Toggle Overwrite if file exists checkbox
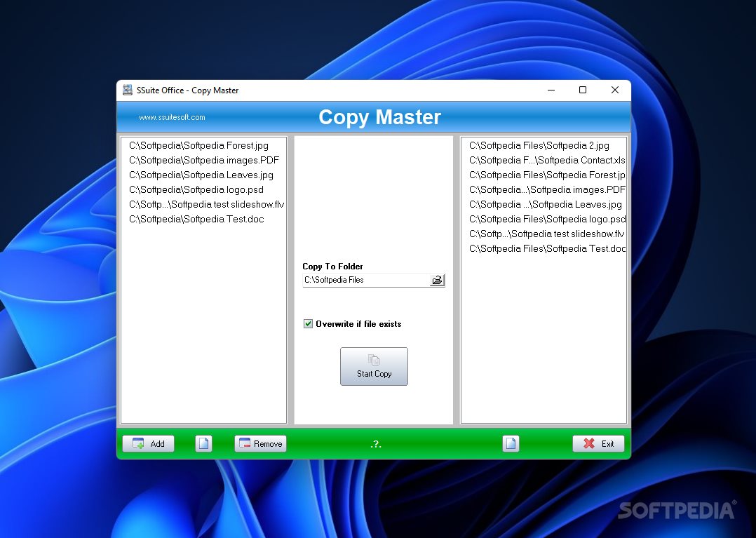 click(308, 323)
